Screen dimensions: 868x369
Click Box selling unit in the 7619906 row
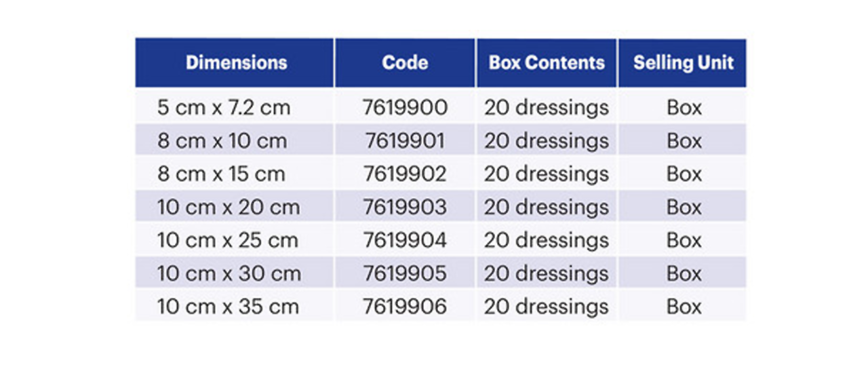tap(684, 307)
